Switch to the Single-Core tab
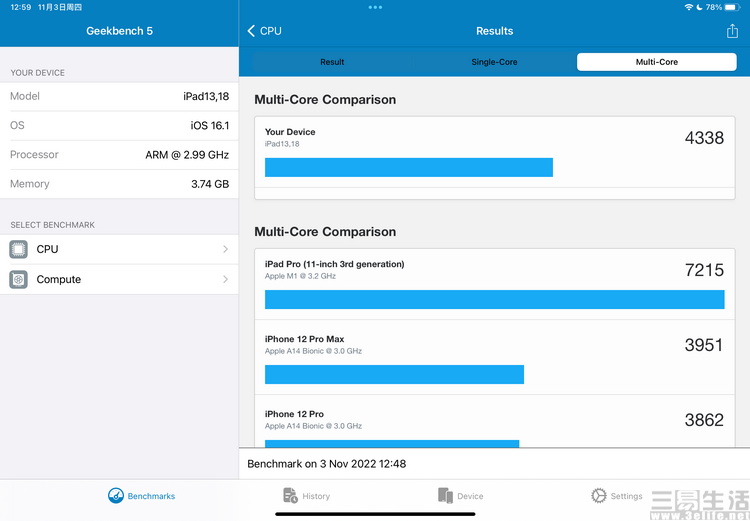The width and height of the screenshot is (750, 521). coord(494,62)
